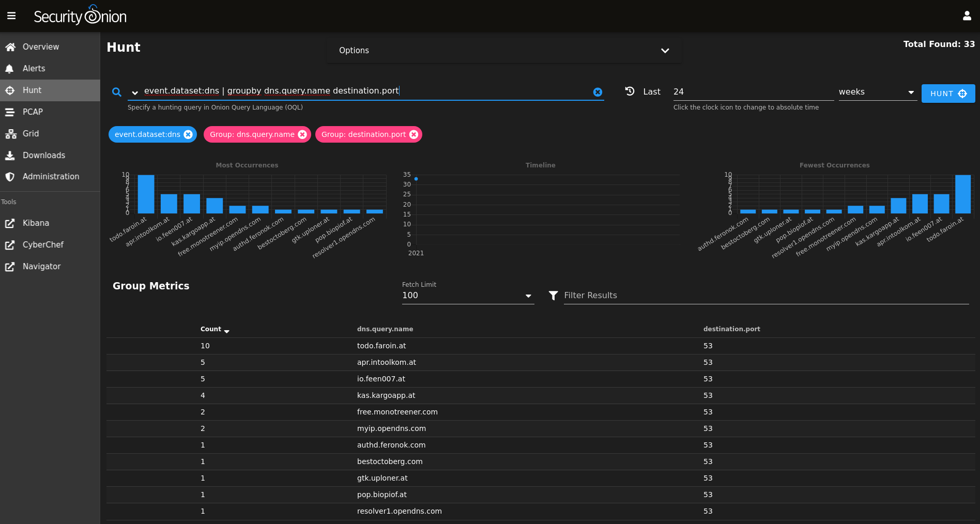Remove the Group: destination.port chip
Image resolution: width=980 pixels, height=524 pixels.
pyautogui.click(x=414, y=134)
